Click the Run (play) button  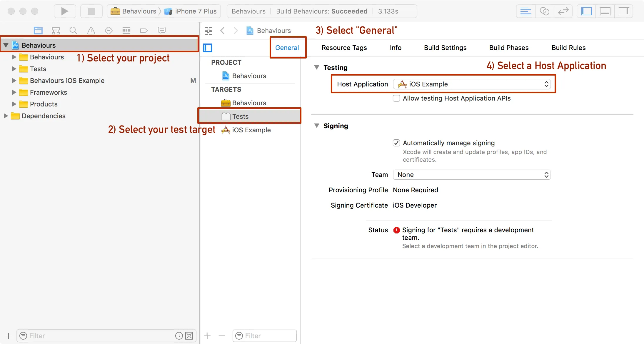(x=65, y=11)
